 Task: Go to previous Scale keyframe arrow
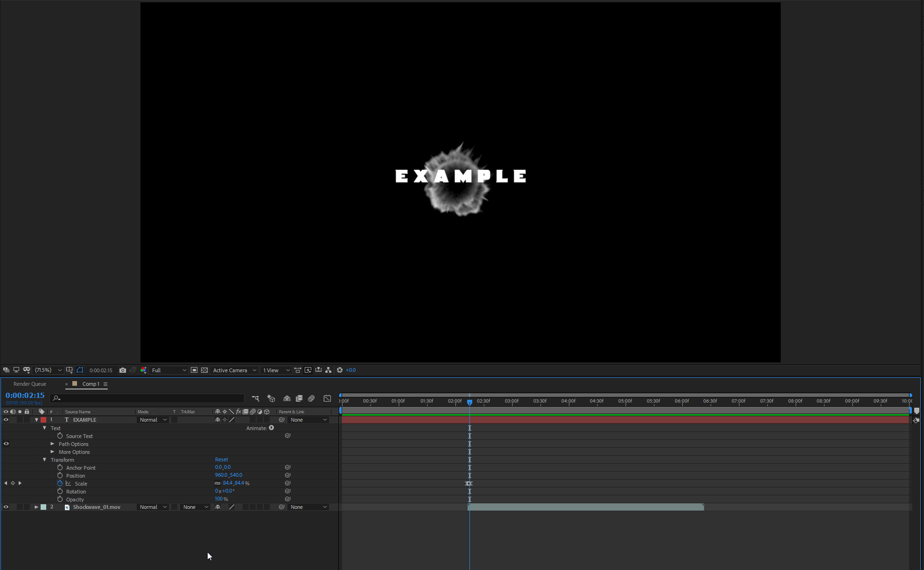click(x=6, y=483)
